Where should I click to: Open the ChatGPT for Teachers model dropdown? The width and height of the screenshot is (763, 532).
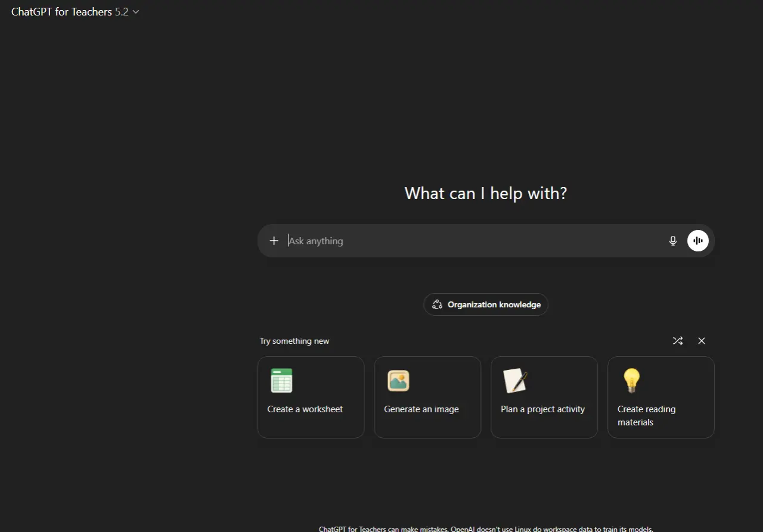coord(75,12)
